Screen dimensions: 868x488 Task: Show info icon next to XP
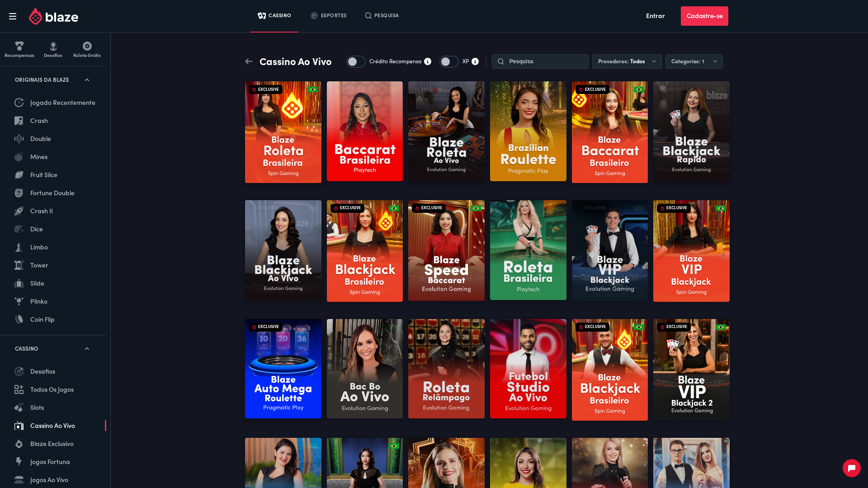[475, 61]
